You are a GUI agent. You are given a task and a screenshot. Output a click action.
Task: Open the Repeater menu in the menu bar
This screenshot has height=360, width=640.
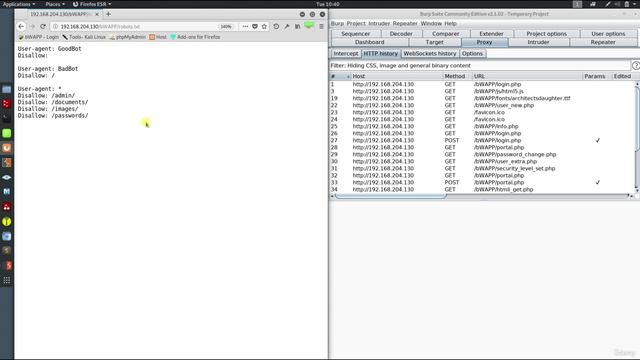pyautogui.click(x=405, y=23)
